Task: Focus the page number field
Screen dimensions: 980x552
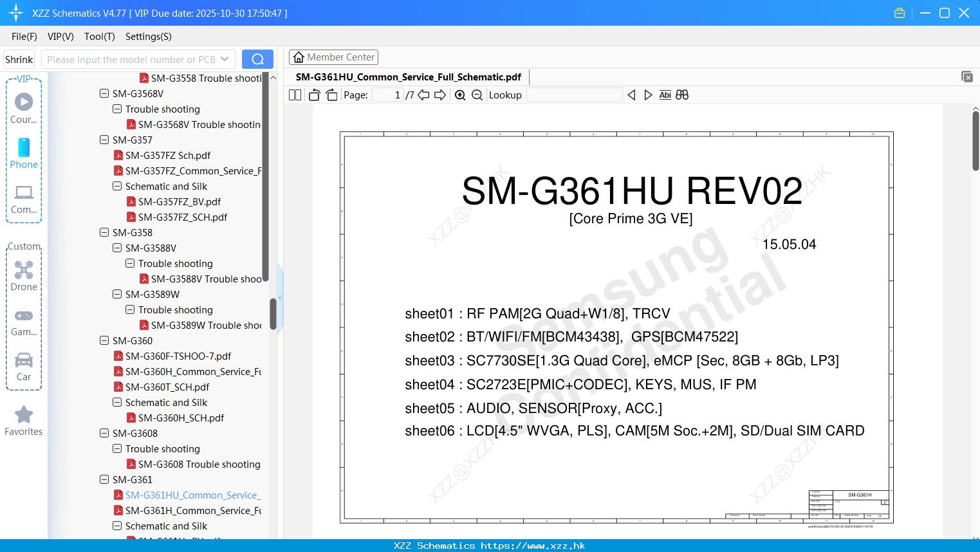Action: coord(388,95)
